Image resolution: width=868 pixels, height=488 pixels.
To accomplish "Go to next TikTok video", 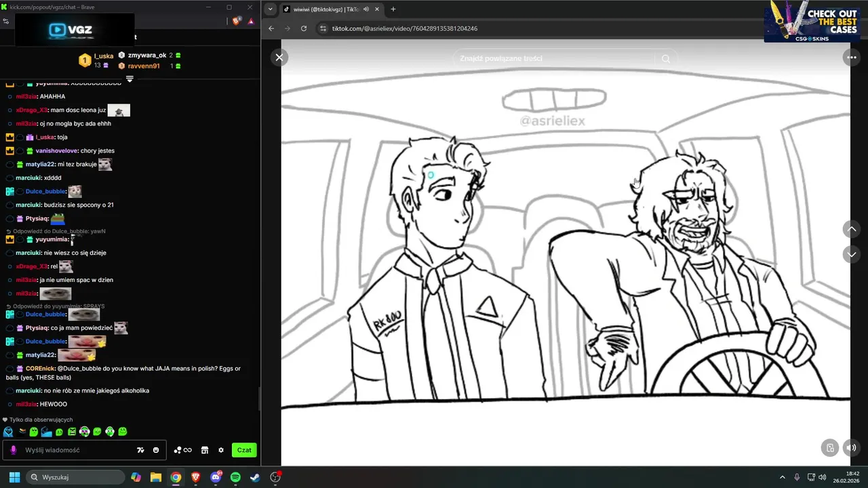I will 852,254.
